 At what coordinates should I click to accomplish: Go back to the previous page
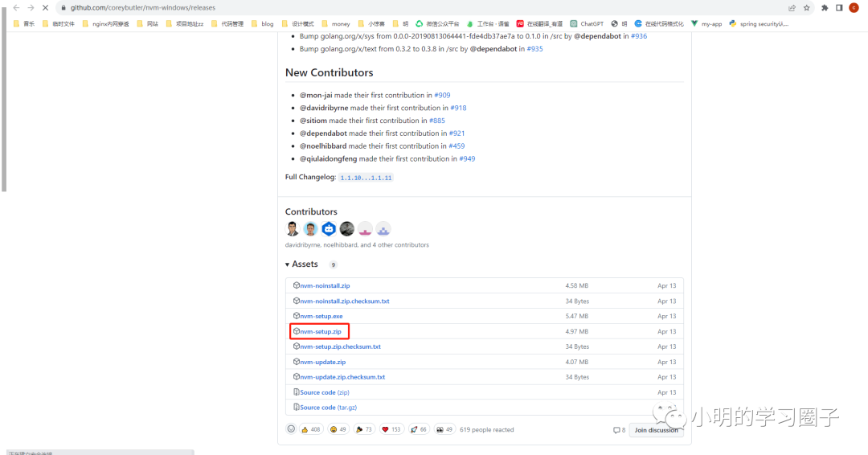click(16, 8)
